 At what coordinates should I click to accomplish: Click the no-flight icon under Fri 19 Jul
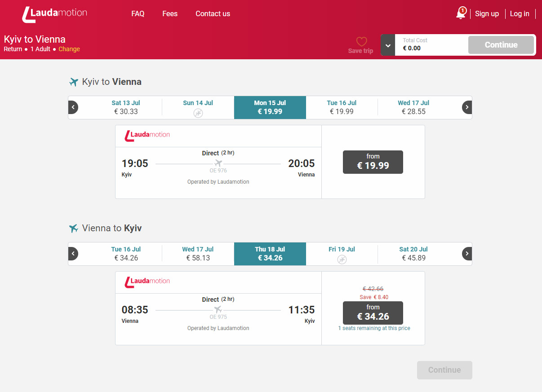click(342, 260)
